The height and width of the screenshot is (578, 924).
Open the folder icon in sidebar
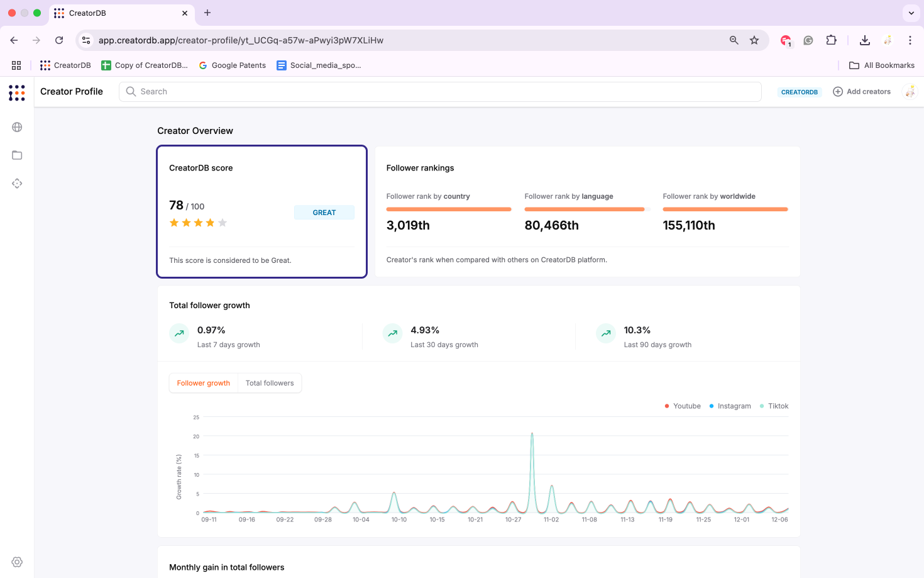click(x=17, y=155)
